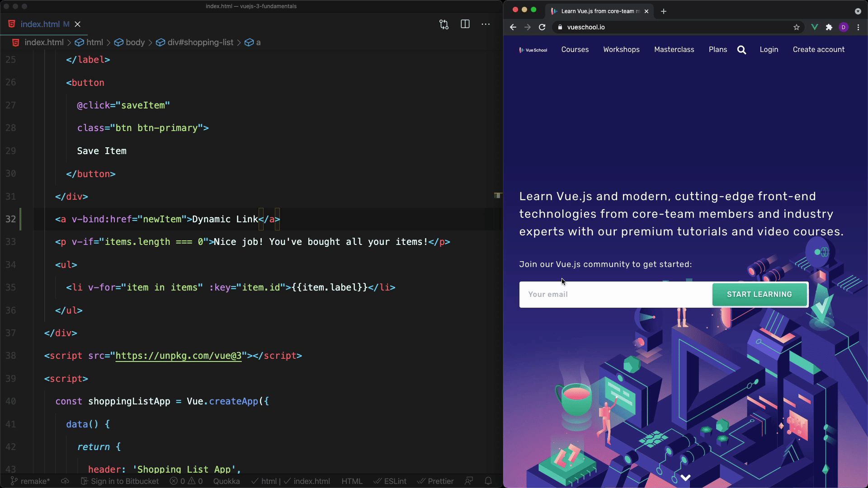
Task: Bookmark this page with the star
Action: tap(797, 27)
